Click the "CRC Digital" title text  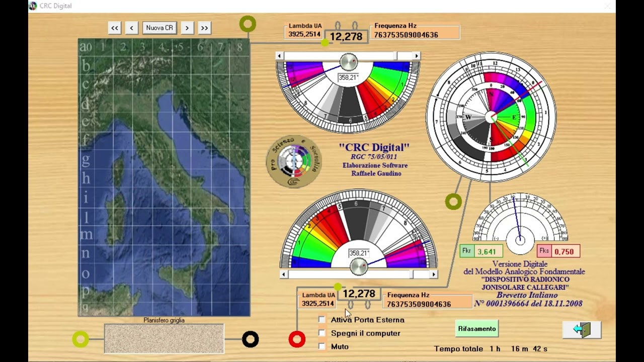pyautogui.click(x=374, y=147)
